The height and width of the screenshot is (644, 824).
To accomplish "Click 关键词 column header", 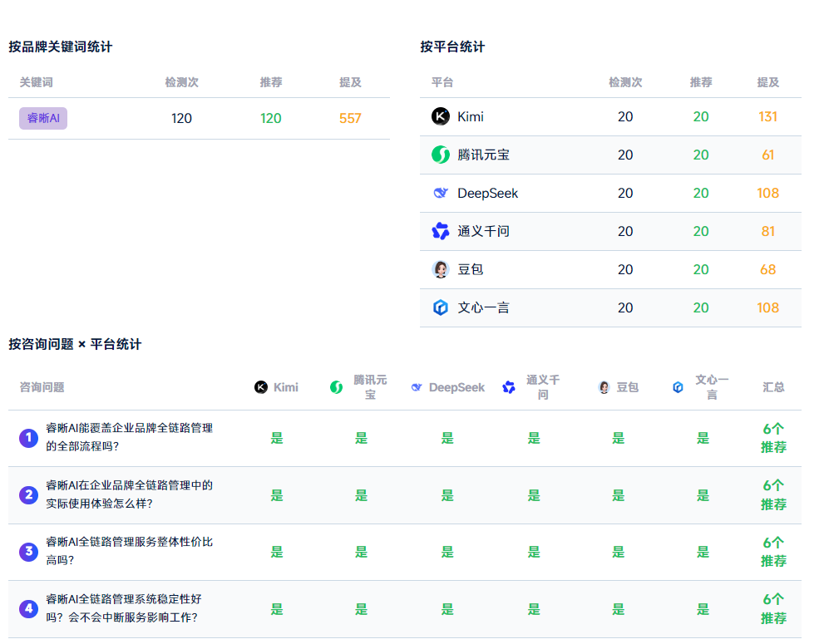I will [x=37, y=82].
